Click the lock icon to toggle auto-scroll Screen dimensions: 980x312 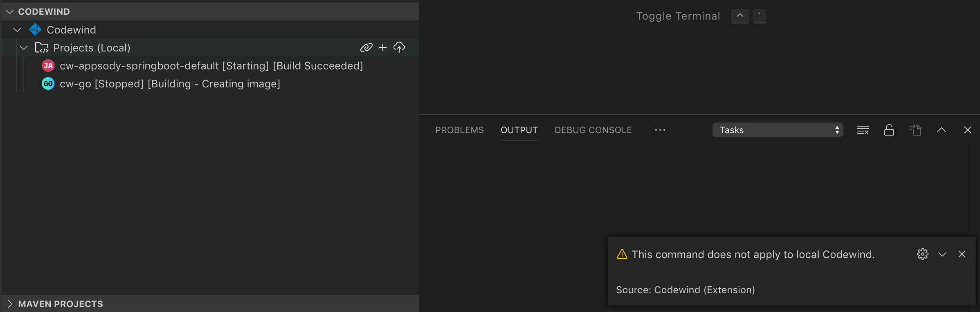889,130
